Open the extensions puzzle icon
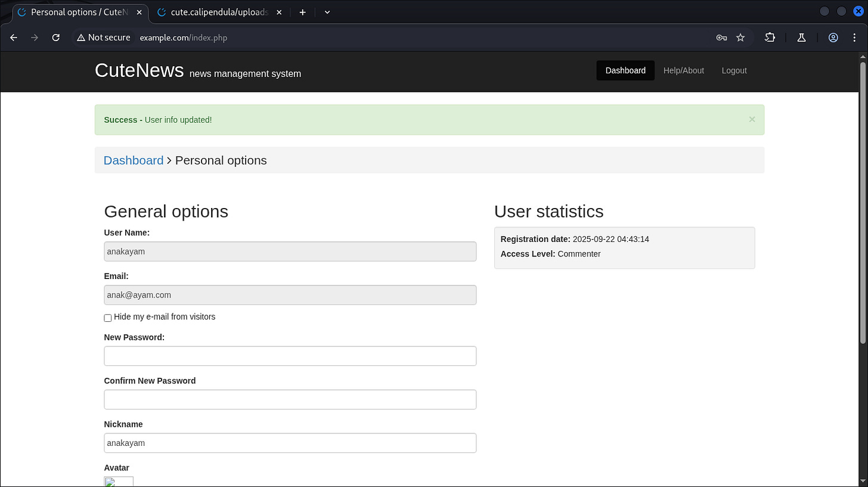Screen dimensions: 868x487 pyautogui.click(x=770, y=38)
